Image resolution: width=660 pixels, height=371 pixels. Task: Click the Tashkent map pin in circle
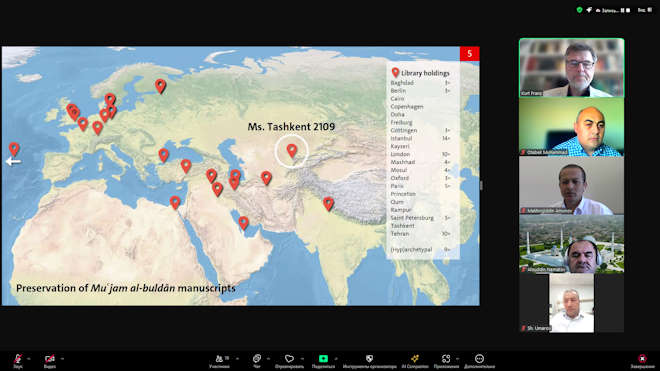292,150
